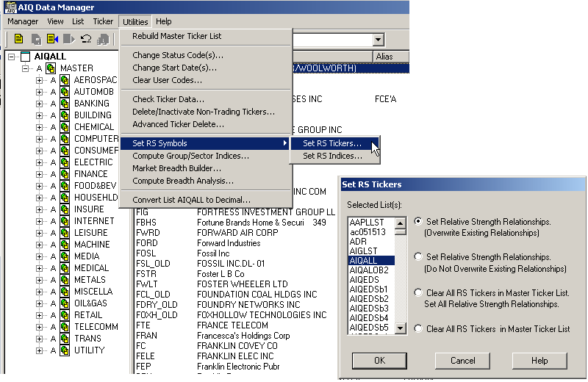Click the INTERNET sector icon in tree
The width and height of the screenshot is (588, 382).
[x=65, y=221]
